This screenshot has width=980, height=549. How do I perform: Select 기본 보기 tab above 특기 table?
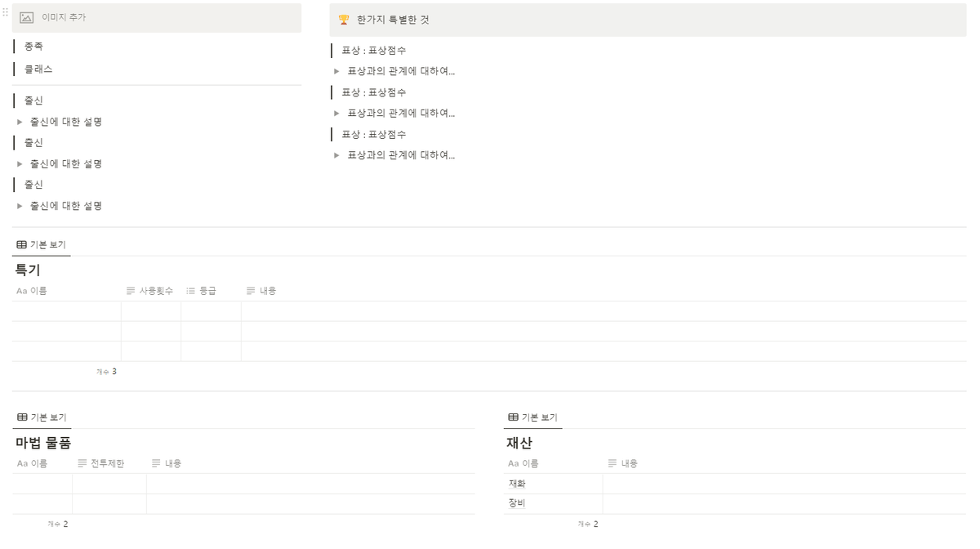point(42,244)
